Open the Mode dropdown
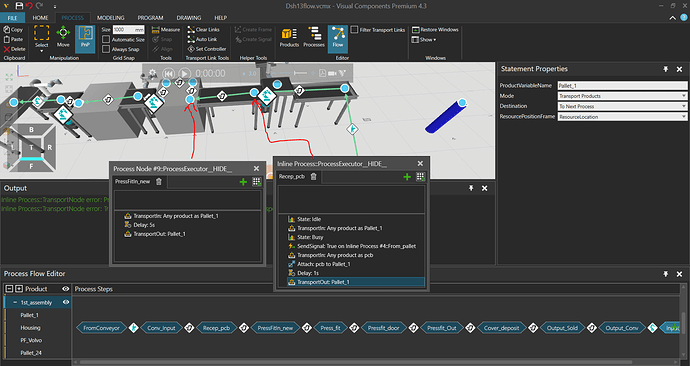The height and width of the screenshot is (366, 690). click(622, 96)
